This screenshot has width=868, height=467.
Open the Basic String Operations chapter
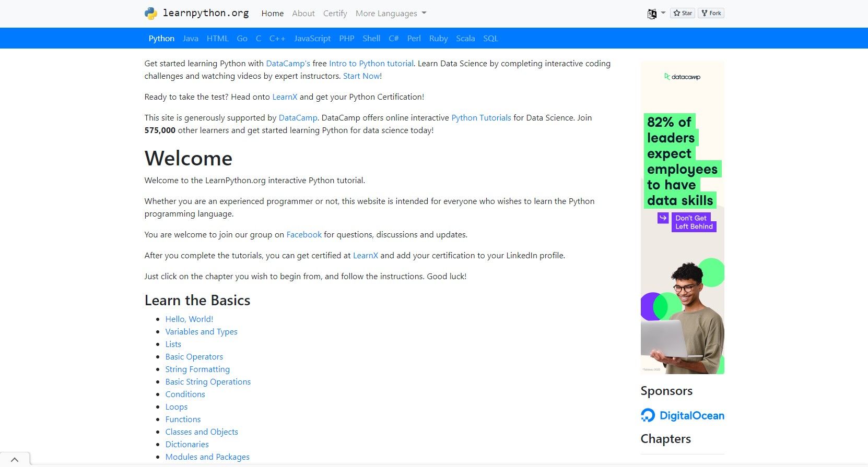point(208,382)
